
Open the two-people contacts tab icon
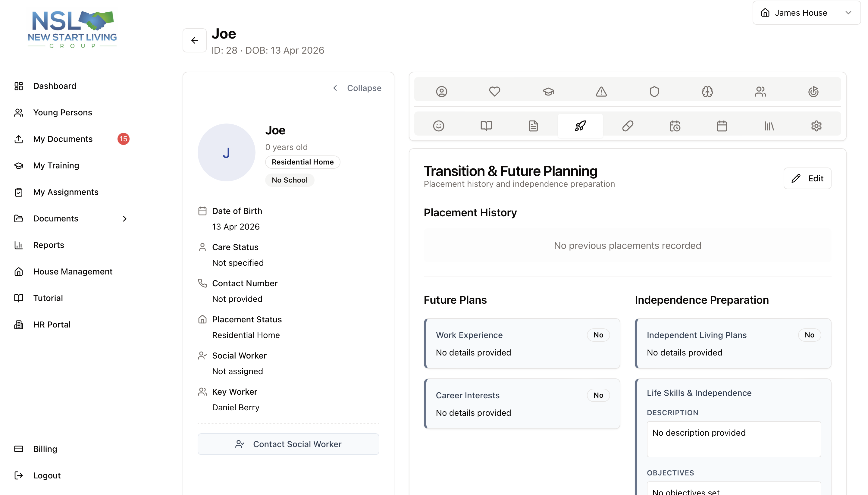[x=760, y=91]
